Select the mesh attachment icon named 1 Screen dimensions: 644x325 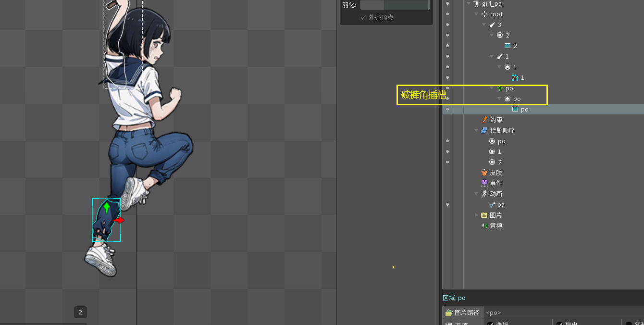515,77
